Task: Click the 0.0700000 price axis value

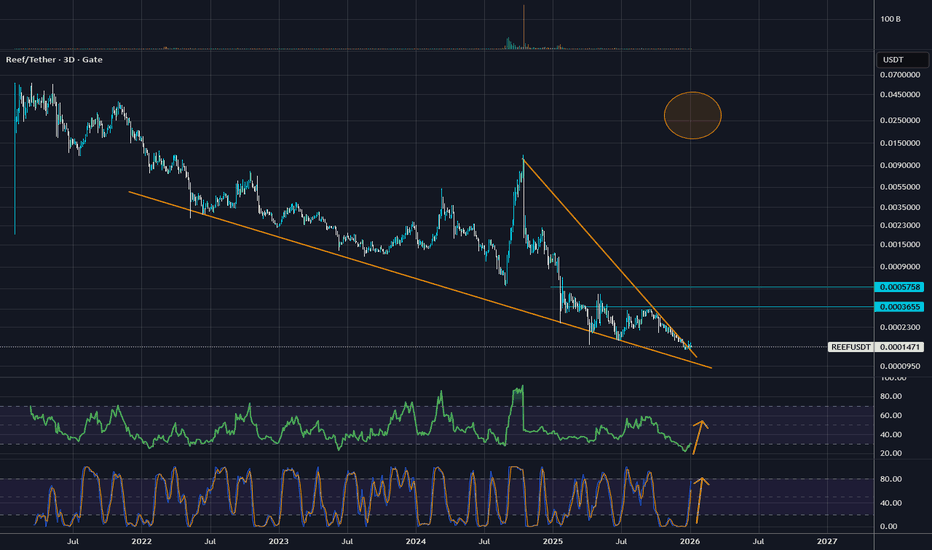Action: [x=900, y=75]
